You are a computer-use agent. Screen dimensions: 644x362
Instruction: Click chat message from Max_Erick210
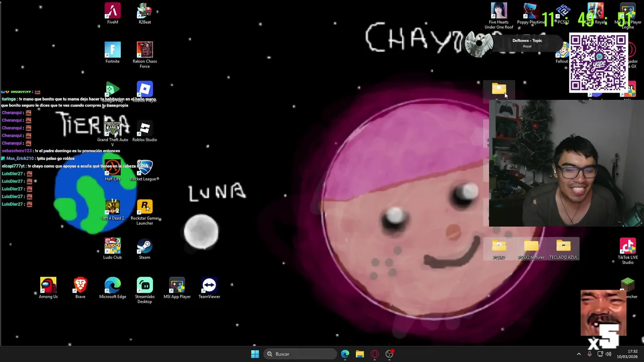pyautogui.click(x=38, y=158)
